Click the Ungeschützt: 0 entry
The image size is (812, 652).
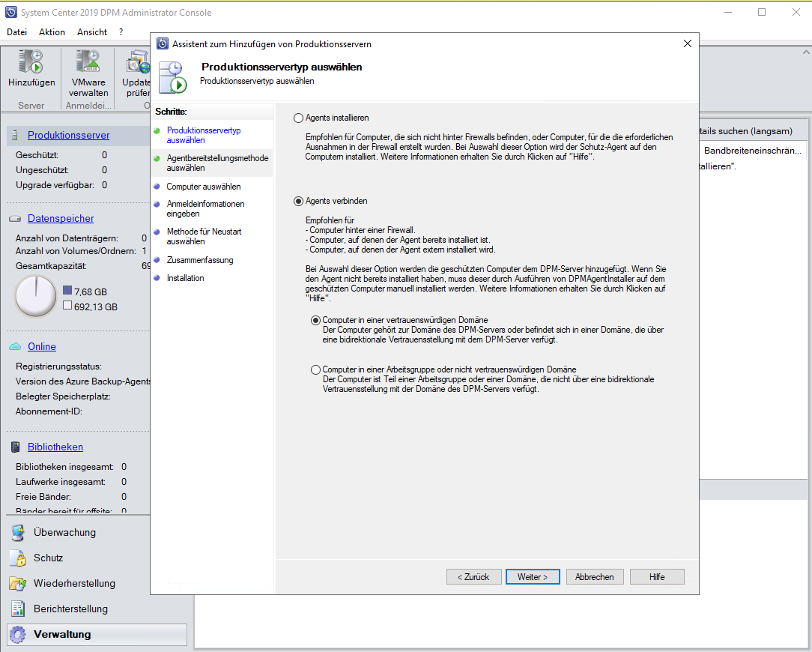(61, 170)
